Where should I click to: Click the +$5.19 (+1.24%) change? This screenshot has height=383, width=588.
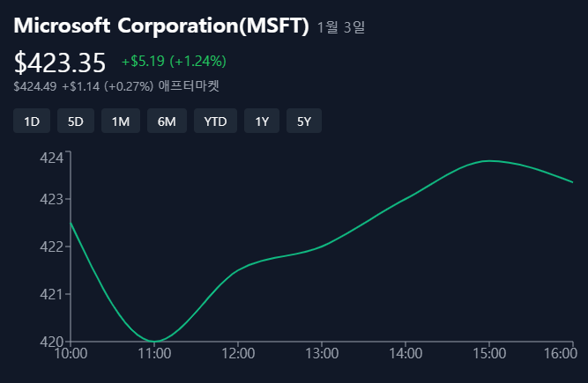point(174,61)
